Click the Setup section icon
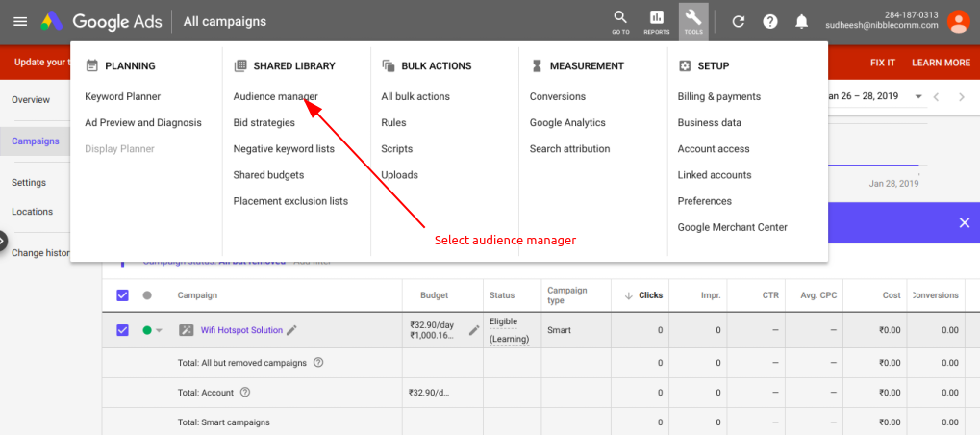This screenshot has width=980, height=435. point(685,65)
